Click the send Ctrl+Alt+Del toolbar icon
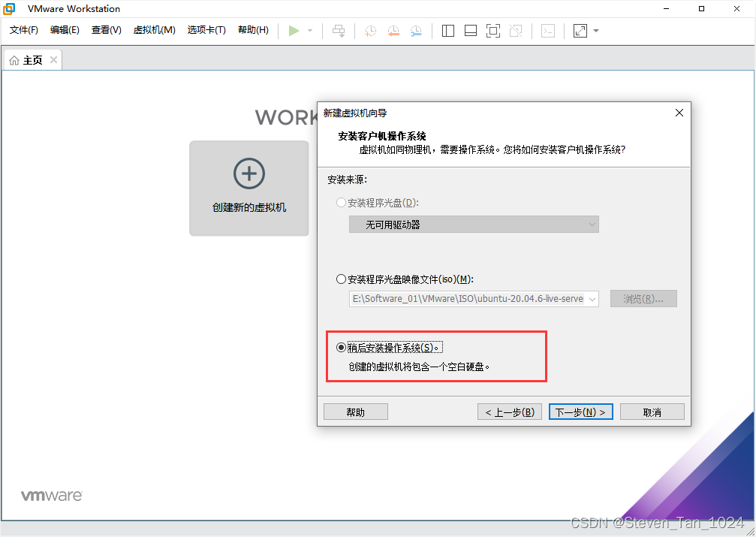 click(339, 31)
